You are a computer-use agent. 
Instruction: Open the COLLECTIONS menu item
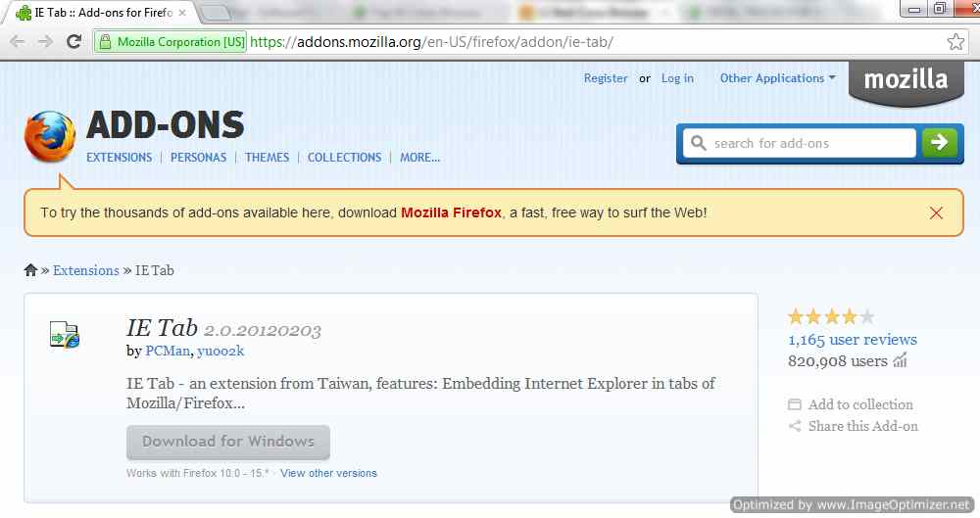click(344, 158)
